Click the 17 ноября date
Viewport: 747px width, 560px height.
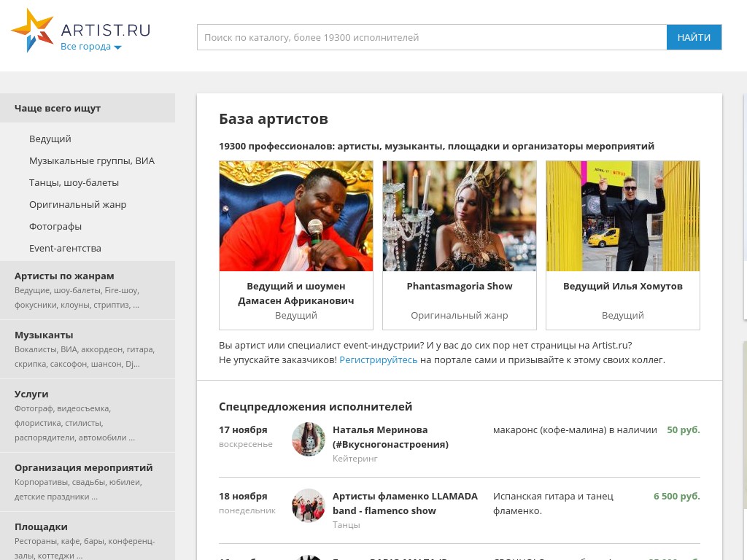click(x=243, y=430)
